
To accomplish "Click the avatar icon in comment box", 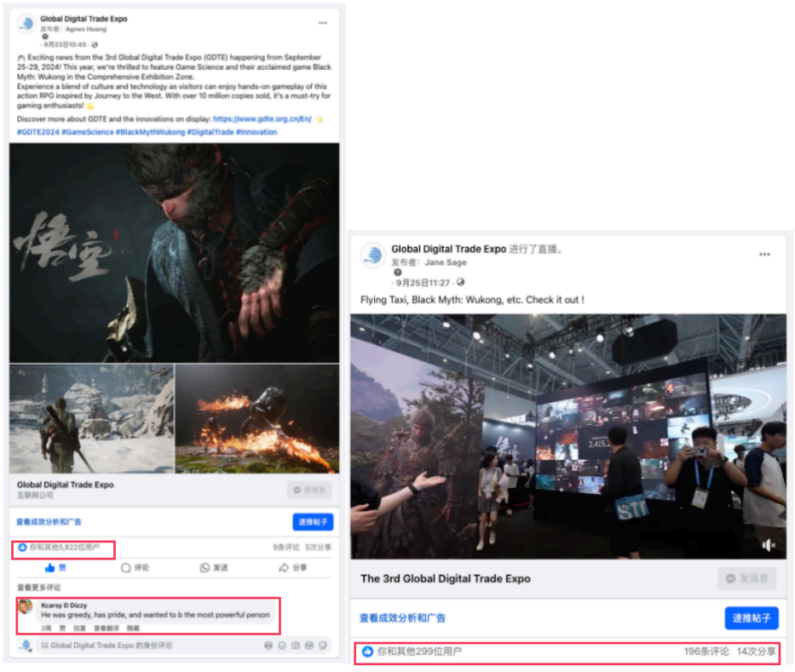I will pos(268,646).
